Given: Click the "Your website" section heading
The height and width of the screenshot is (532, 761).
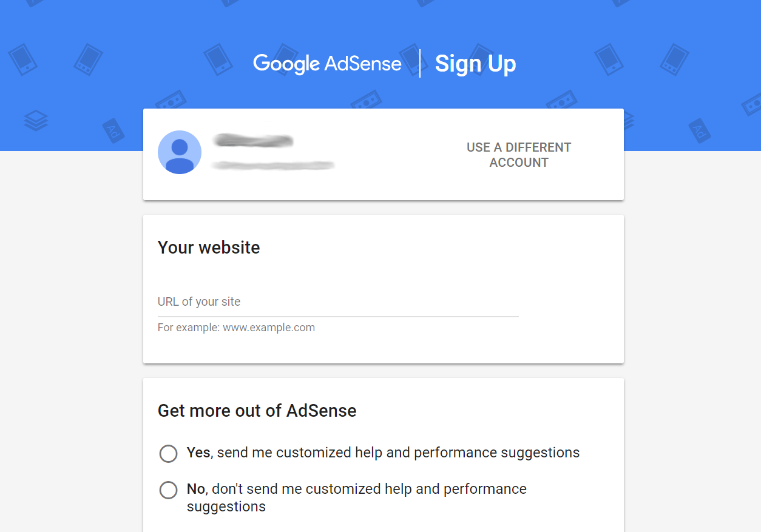Looking at the screenshot, I should coord(209,247).
